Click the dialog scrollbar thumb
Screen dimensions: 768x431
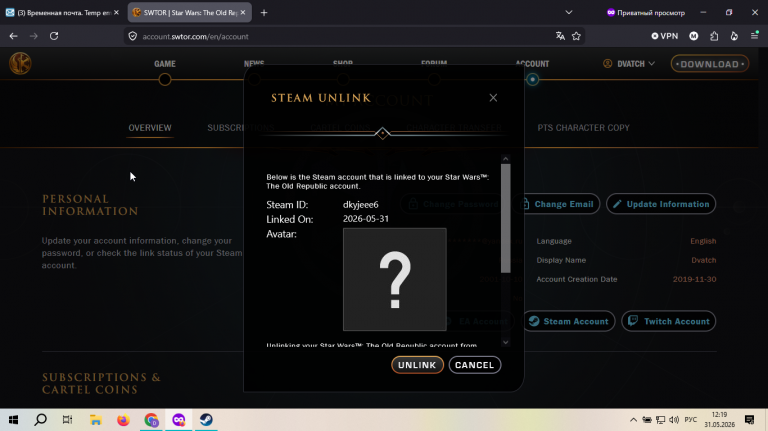(505, 218)
